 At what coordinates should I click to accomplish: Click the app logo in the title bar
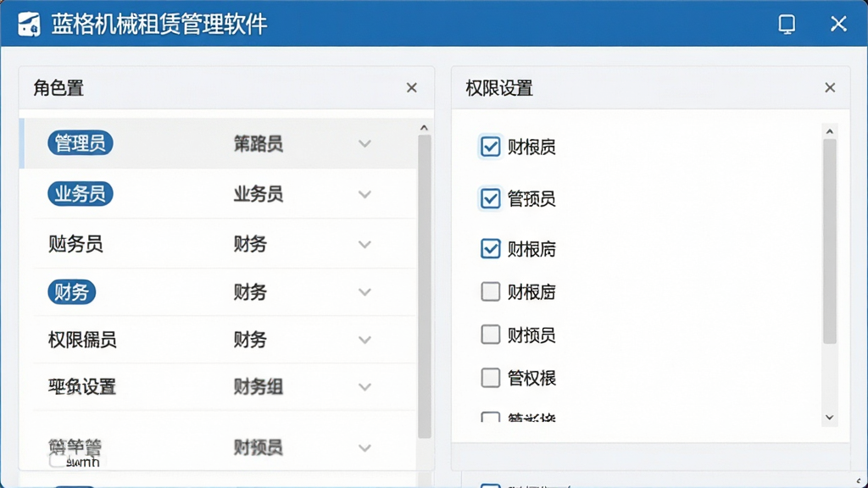pos(29,25)
